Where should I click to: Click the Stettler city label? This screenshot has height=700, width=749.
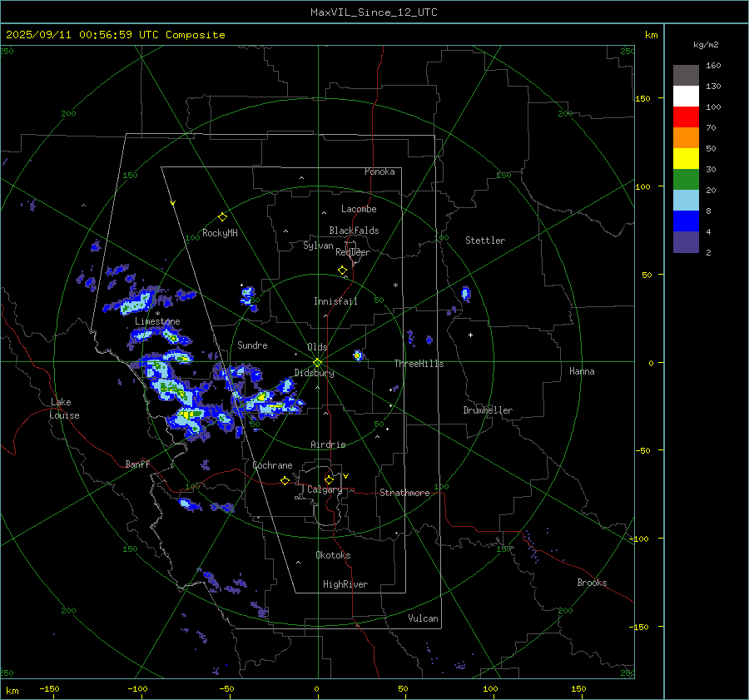coord(485,241)
